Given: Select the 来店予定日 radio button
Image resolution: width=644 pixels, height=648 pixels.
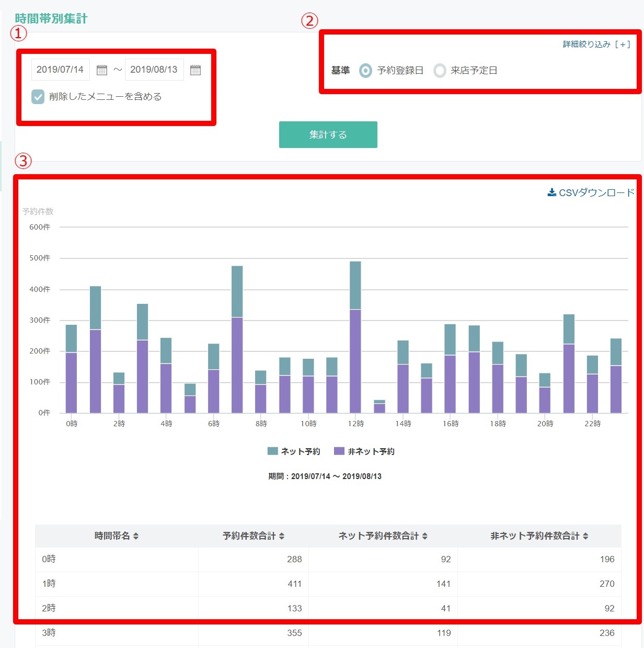Looking at the screenshot, I should tap(440, 70).
